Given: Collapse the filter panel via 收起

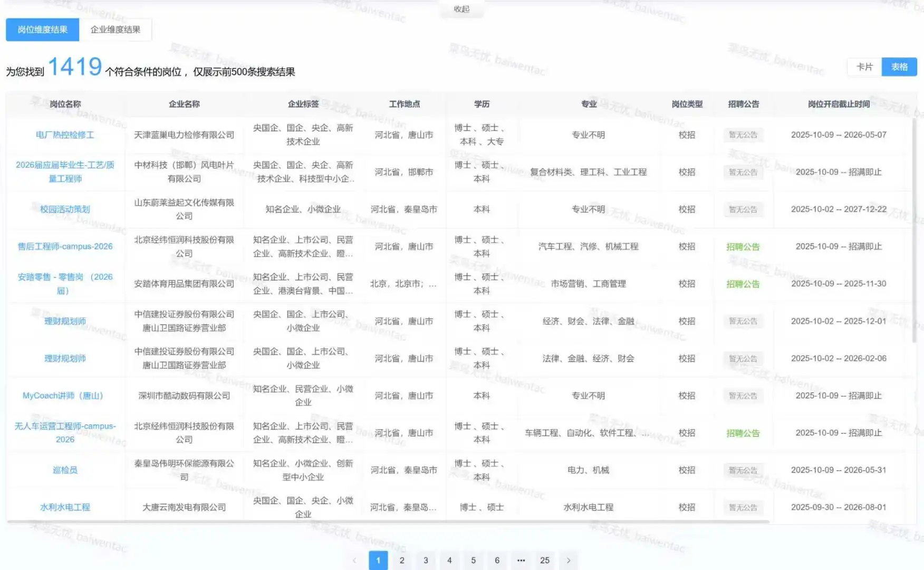Looking at the screenshot, I should point(461,9).
